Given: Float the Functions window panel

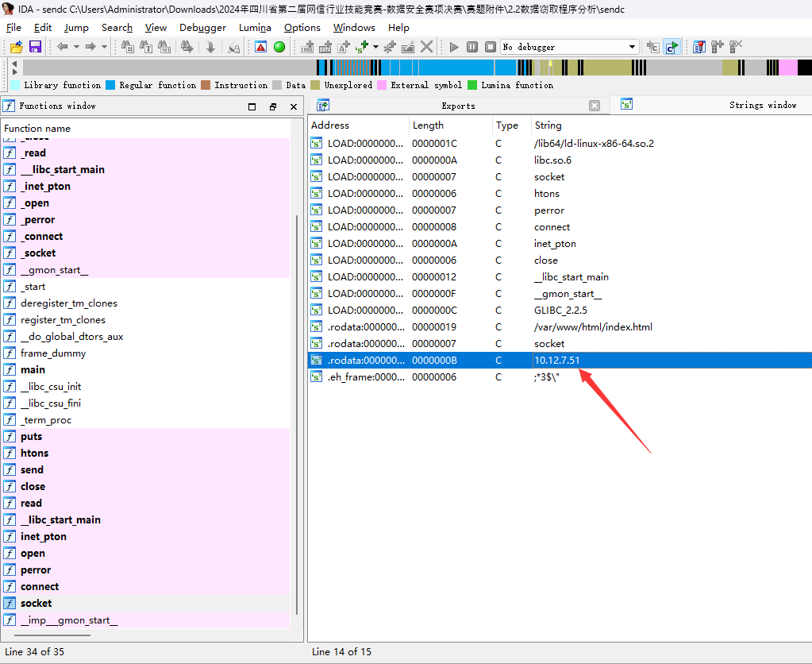Looking at the screenshot, I should pos(273,106).
